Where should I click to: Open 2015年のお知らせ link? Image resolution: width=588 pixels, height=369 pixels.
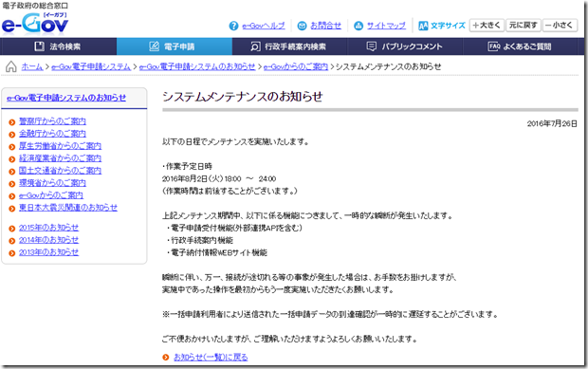point(48,228)
